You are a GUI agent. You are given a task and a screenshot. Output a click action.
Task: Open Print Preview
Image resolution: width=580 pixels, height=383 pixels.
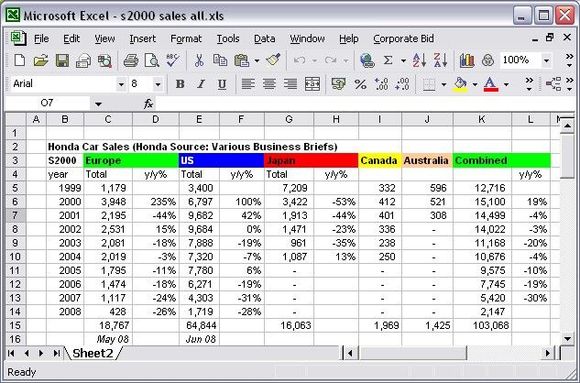pos(152,60)
